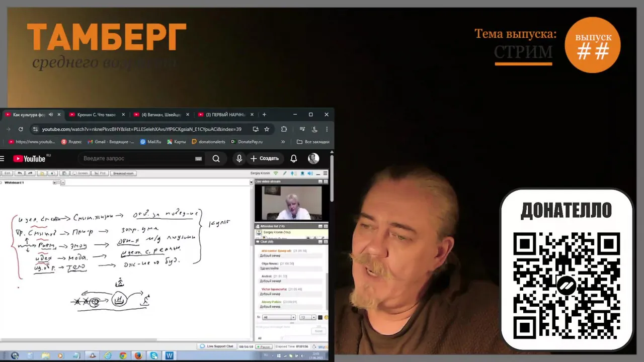The width and height of the screenshot is (644, 362).
Task: Open Chrome extensions puzzle icon
Action: click(284, 129)
